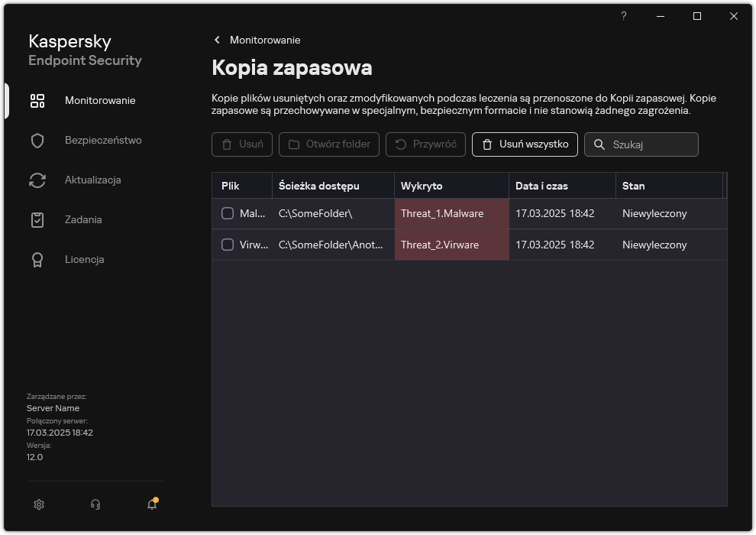The image size is (756, 535).
Task: Check the checkbox for Threat_1.Malware row
Action: [227, 213]
